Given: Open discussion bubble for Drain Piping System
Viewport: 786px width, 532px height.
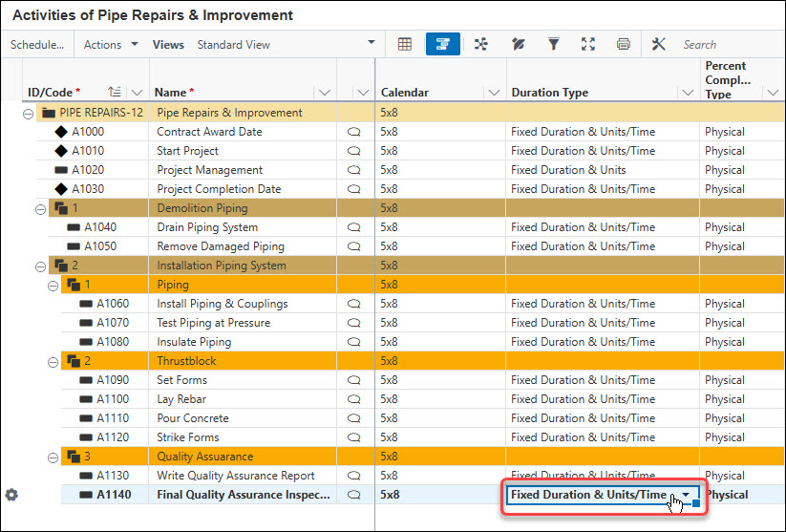Looking at the screenshot, I should pos(354,227).
